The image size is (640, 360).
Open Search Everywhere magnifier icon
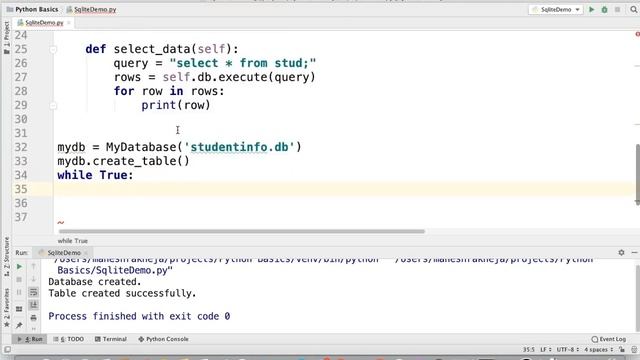(x=633, y=9)
